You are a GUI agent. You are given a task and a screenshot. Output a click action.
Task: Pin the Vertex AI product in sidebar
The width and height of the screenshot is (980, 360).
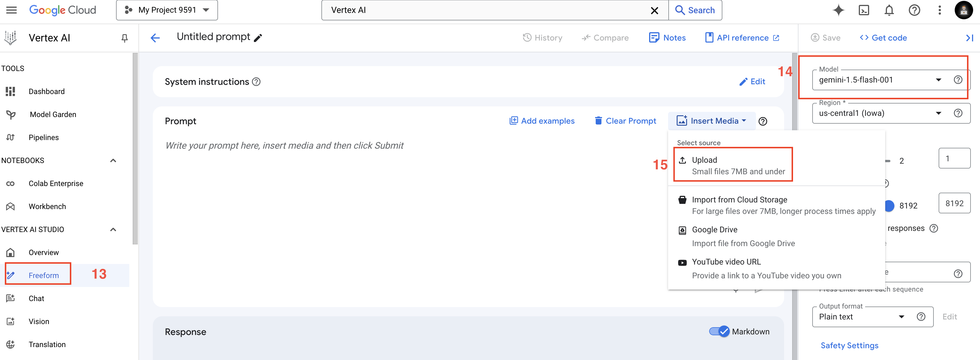[x=124, y=38]
